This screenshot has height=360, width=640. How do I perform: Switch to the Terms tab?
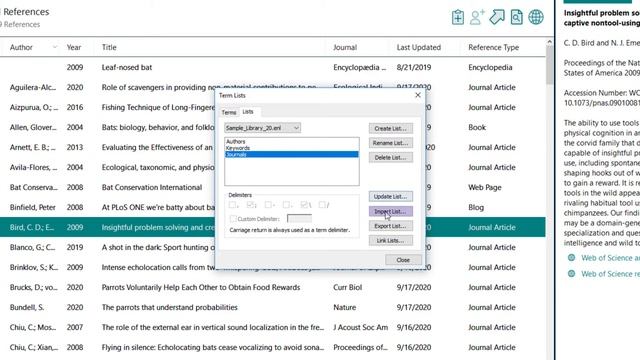(229, 112)
